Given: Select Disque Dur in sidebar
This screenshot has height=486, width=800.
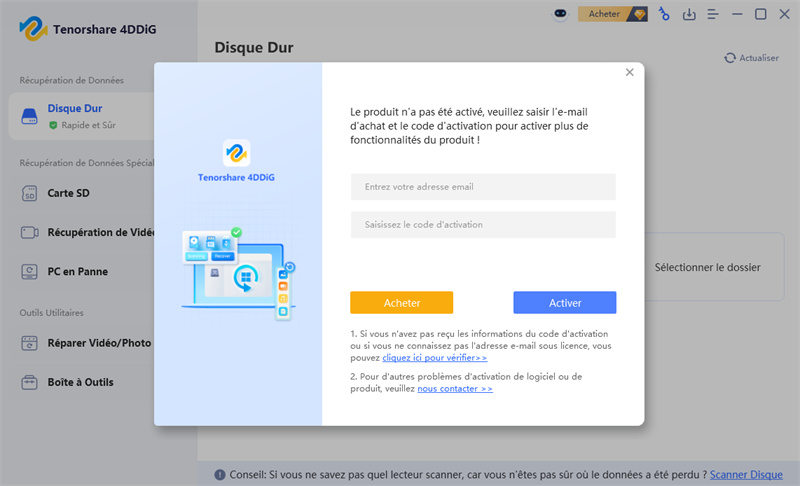Looking at the screenshot, I should [82, 116].
